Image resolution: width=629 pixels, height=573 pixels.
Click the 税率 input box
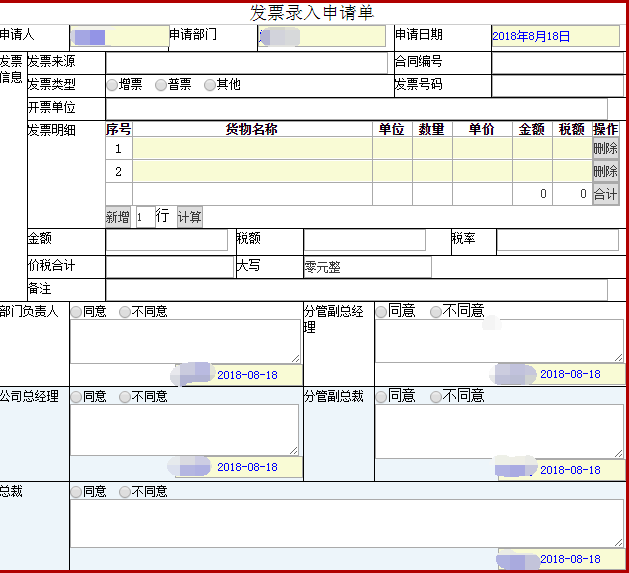click(x=557, y=240)
